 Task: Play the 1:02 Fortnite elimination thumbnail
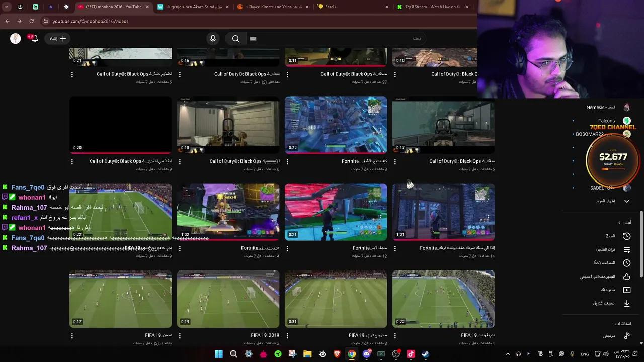tap(228, 212)
